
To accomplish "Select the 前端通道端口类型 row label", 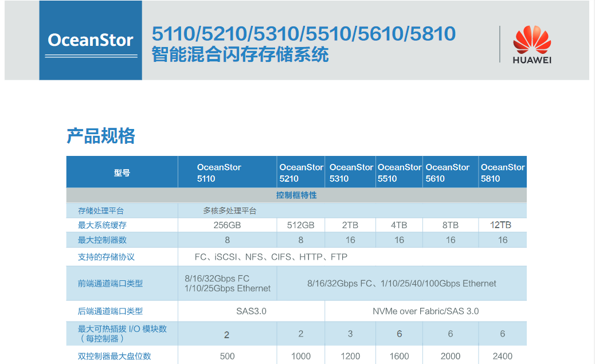I will pos(110,283).
